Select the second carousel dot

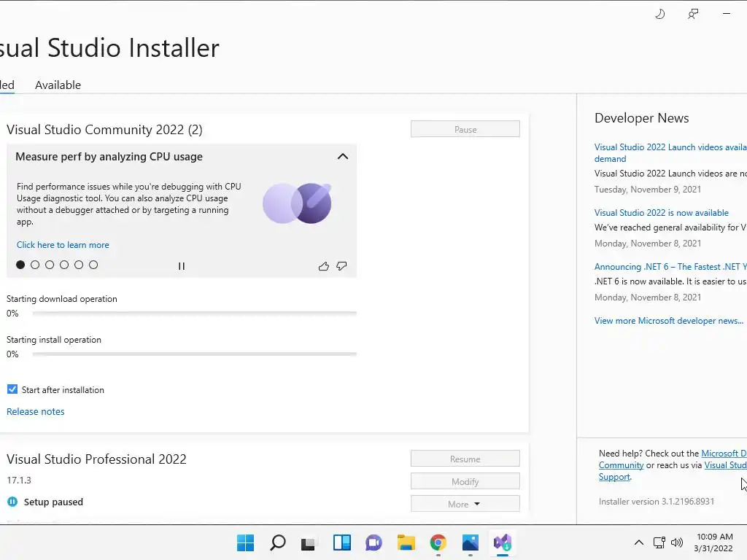click(35, 265)
